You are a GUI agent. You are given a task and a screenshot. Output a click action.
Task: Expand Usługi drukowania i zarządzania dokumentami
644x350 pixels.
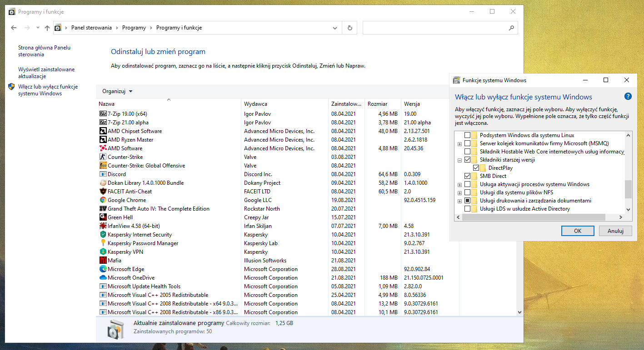[x=459, y=201]
